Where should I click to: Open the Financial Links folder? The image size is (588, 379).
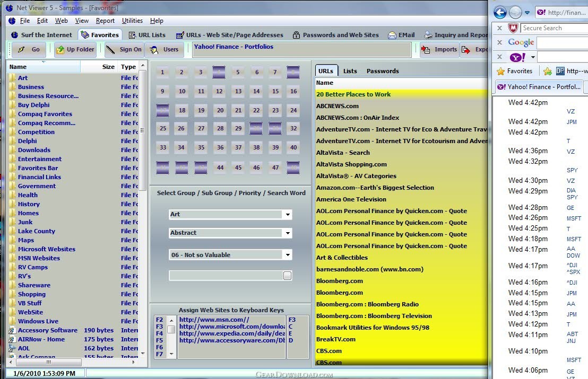click(39, 177)
